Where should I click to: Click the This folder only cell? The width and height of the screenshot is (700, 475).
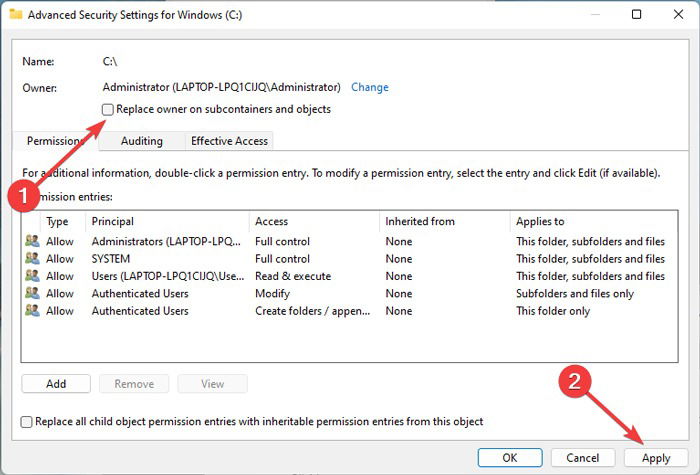(553, 311)
